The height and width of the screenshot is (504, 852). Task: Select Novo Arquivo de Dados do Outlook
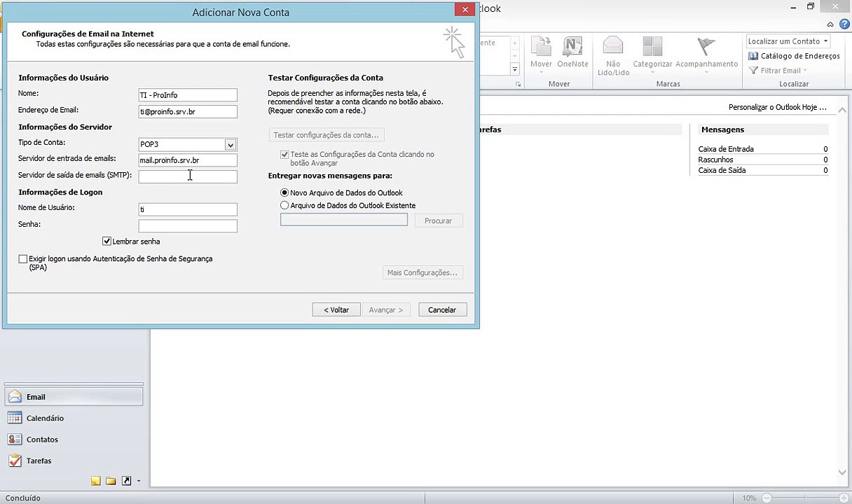click(x=284, y=192)
